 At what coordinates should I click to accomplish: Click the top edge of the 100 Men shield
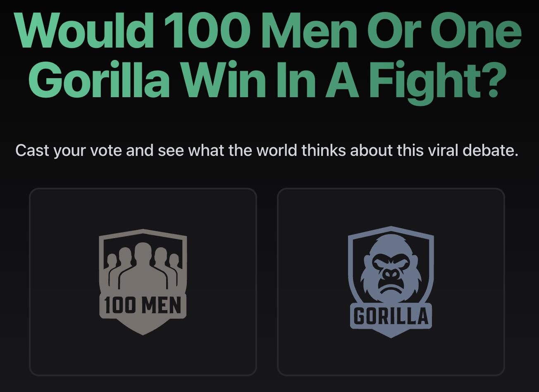143,230
